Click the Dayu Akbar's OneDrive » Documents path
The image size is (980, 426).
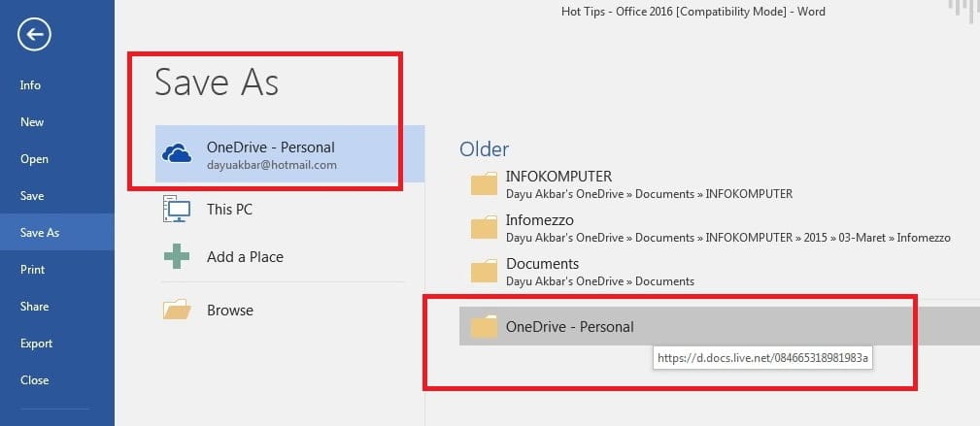tap(600, 281)
